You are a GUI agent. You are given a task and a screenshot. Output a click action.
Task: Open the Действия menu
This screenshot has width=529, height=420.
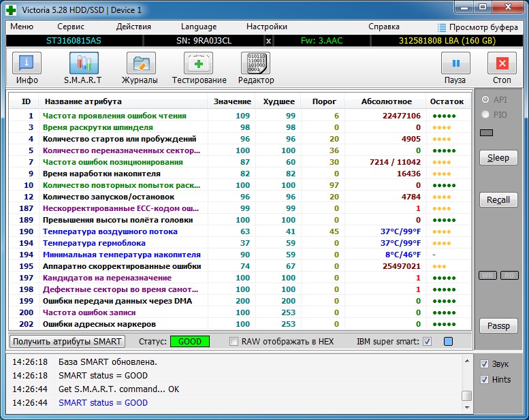133,27
